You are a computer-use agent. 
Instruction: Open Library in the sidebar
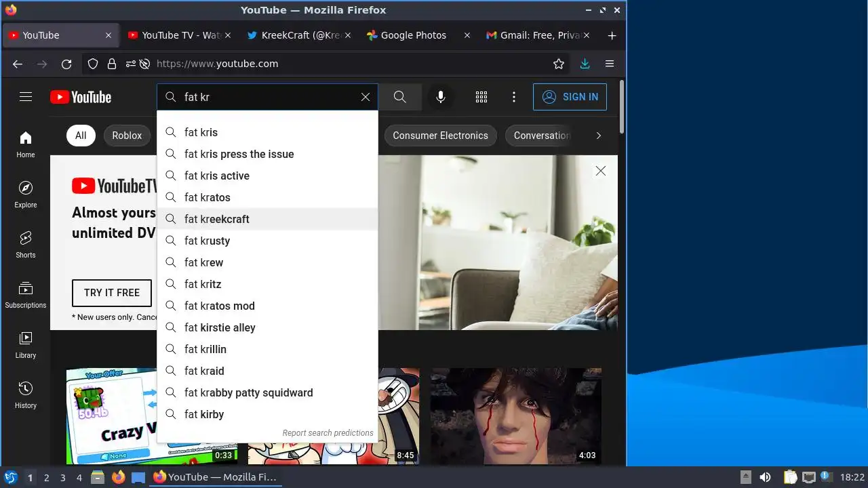26,346
